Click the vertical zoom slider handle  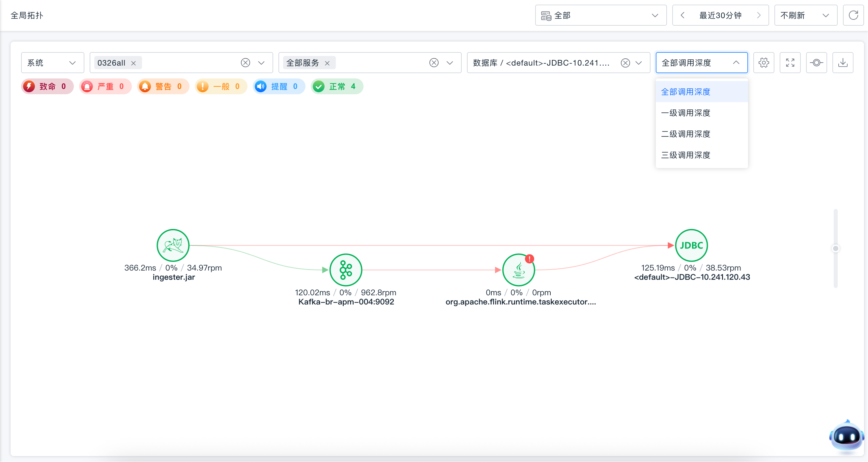pyautogui.click(x=836, y=249)
